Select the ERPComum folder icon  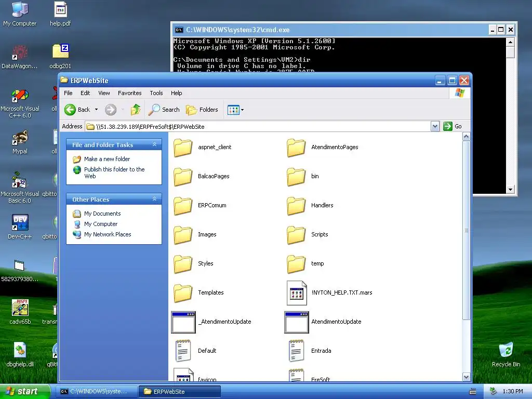183,206
